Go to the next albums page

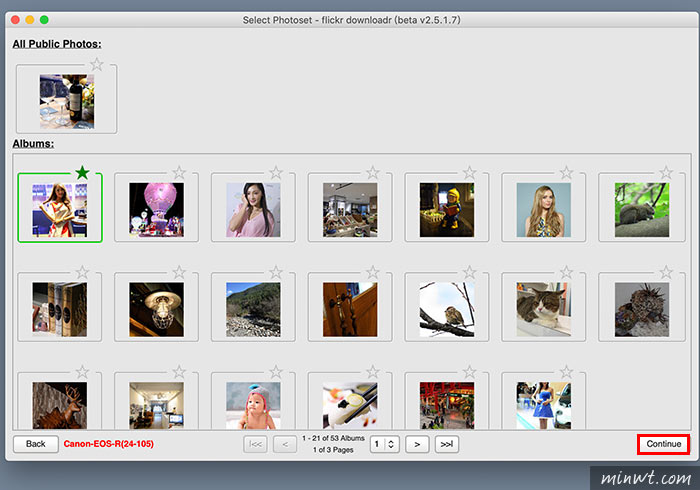point(417,444)
